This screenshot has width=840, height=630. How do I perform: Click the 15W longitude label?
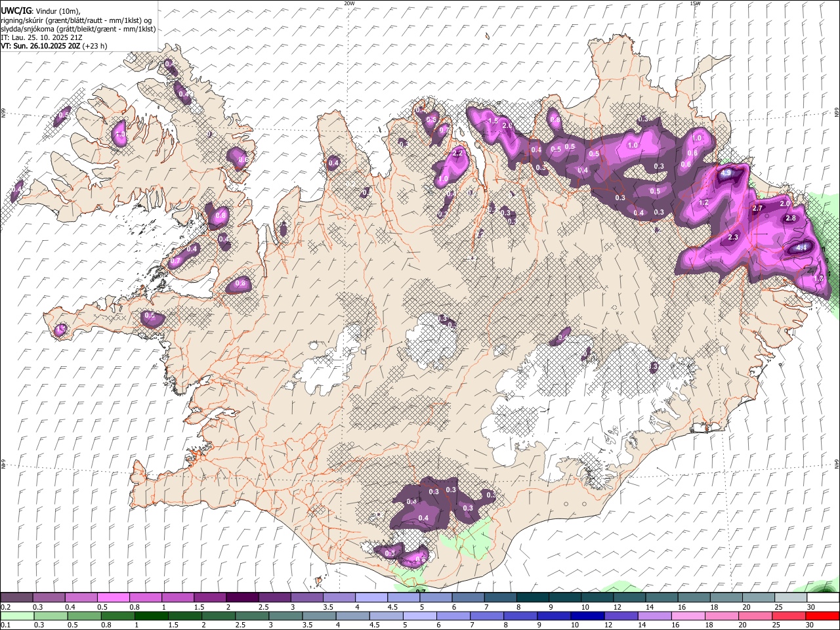coord(695,3)
